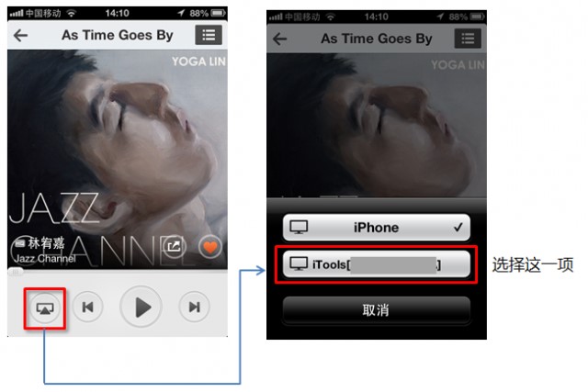Select iPhone as AirPlay output
Screen dimensions: 588x392
point(376,228)
